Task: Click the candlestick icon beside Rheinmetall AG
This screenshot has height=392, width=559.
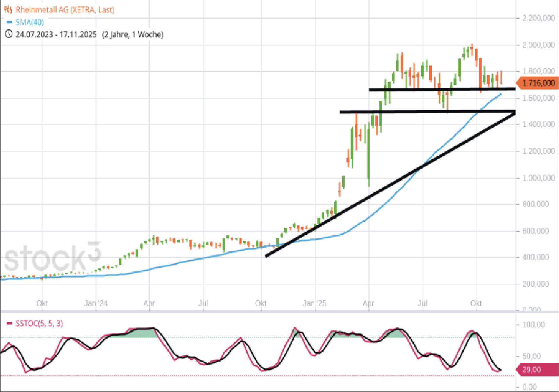Action: click(x=8, y=10)
